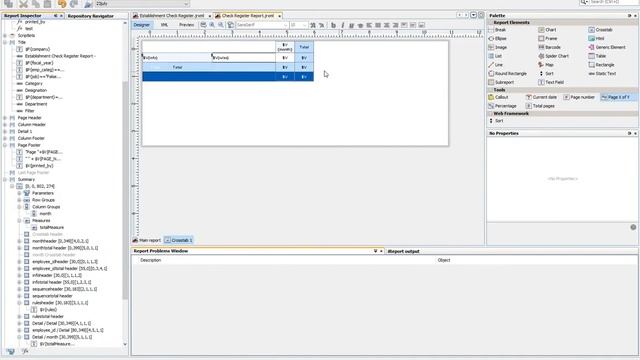Screen dimensions: 640x360
Task: Open the Repository Navigator tab
Action: click(x=91, y=16)
